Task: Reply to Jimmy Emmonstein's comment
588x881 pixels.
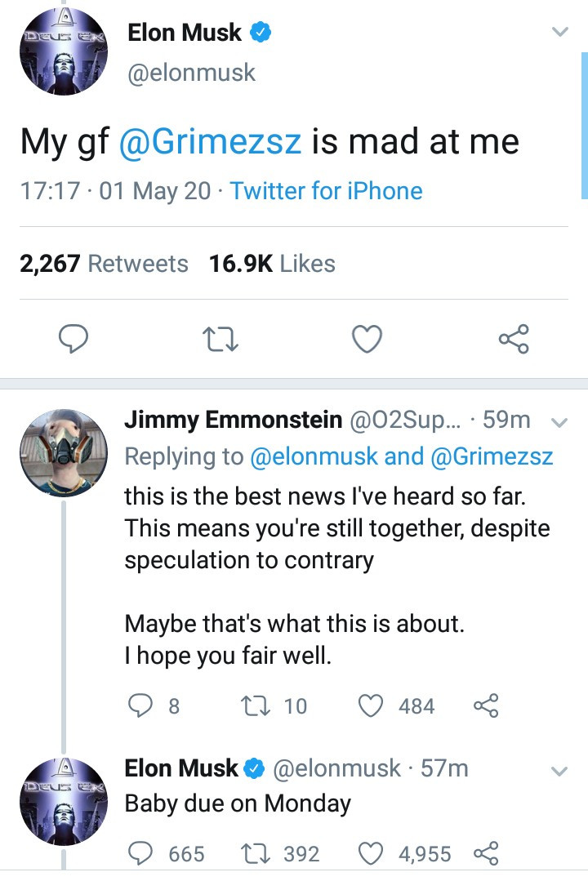Action: 142,705
